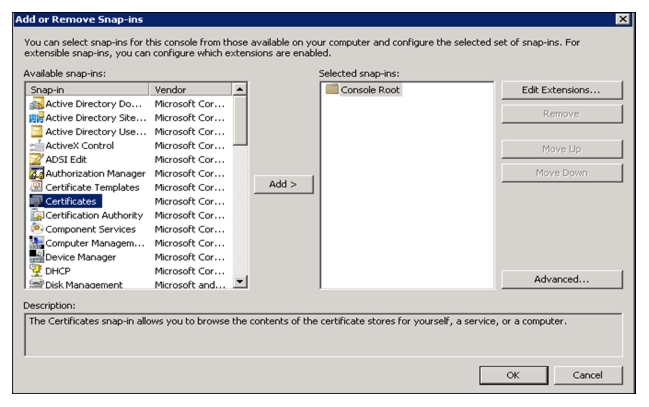This screenshot has width=649, height=407.
Task: Click the Certification Authority icon
Action: click(36, 215)
